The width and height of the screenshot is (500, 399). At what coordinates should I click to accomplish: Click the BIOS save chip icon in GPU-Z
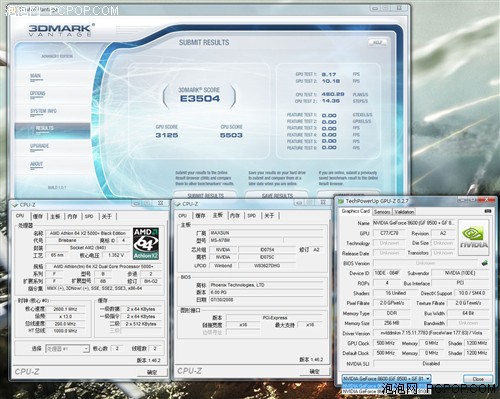pyautogui.click(x=485, y=263)
